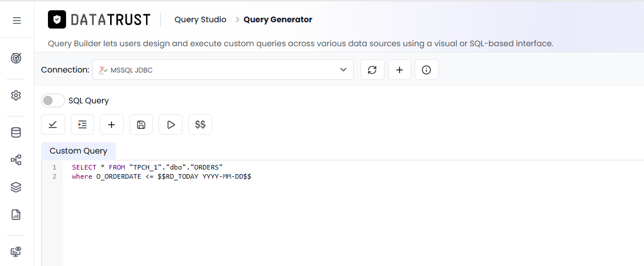Add a new query tab
The image size is (644, 266).
point(112,124)
